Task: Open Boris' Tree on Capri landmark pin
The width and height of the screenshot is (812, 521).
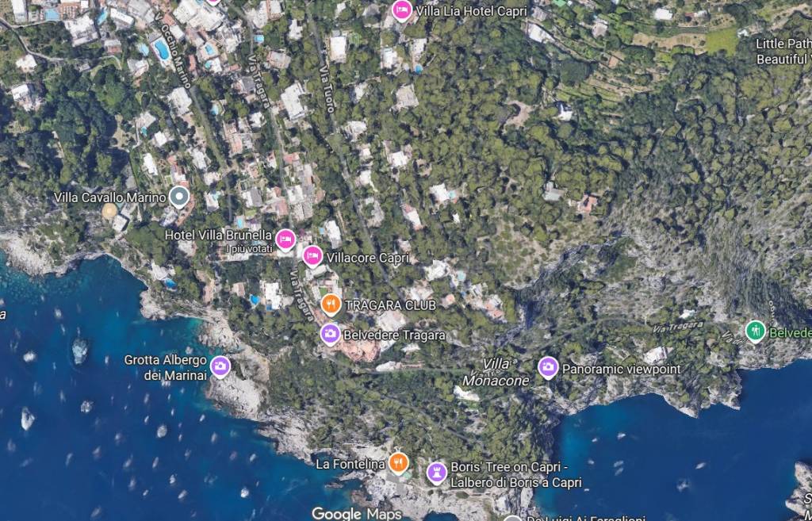Action: [x=437, y=473]
